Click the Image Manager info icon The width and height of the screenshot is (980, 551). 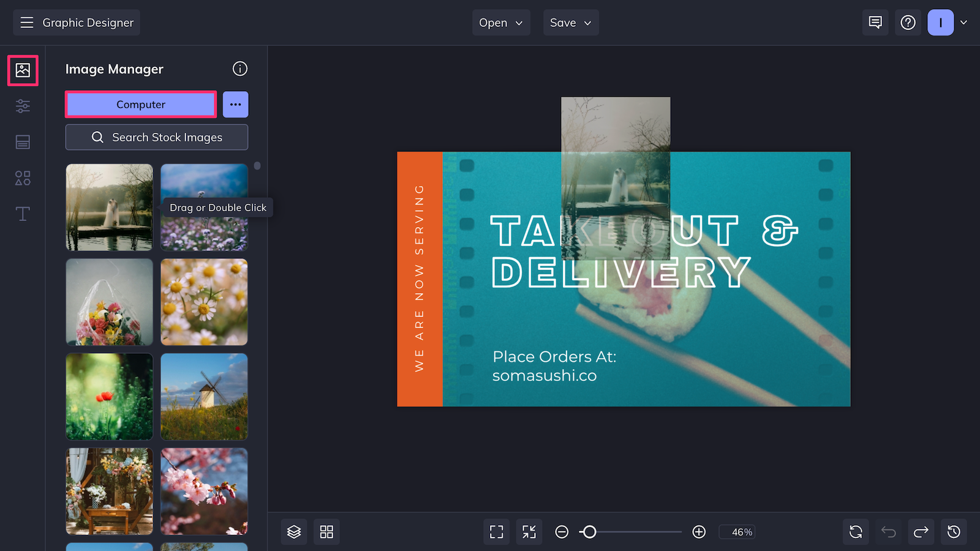[x=239, y=69]
